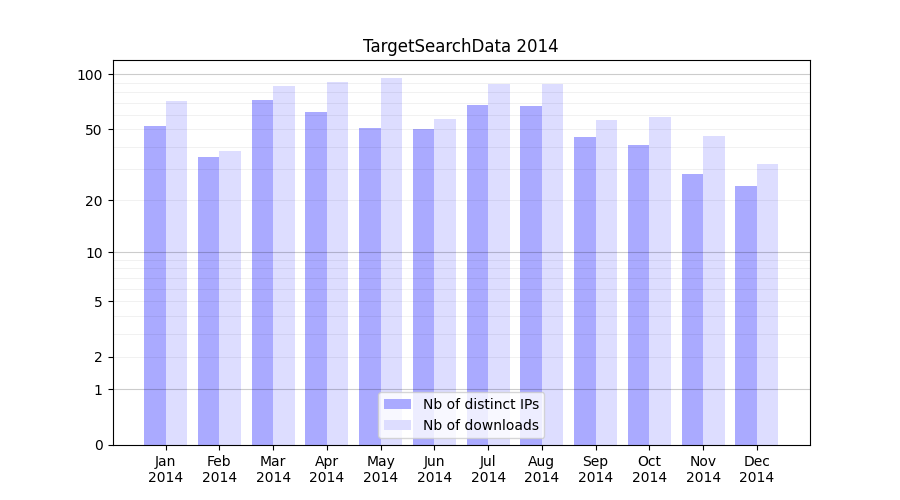Pick the Feb 2014 downloads bar

230,298
